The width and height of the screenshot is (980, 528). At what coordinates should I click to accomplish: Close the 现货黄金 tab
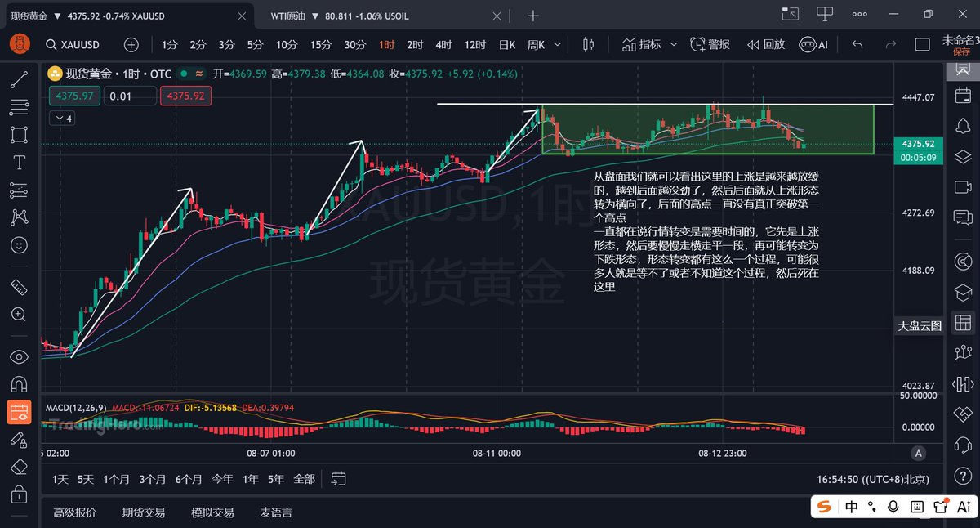(x=243, y=15)
